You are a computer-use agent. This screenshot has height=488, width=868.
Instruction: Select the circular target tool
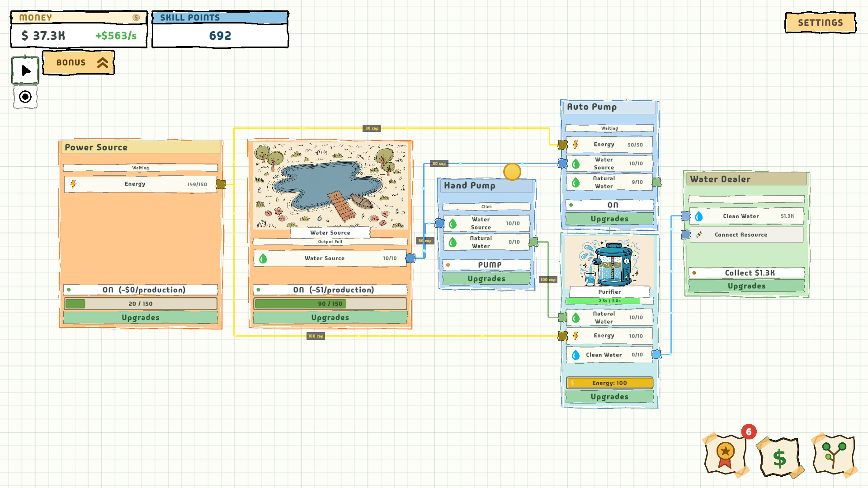point(25,97)
